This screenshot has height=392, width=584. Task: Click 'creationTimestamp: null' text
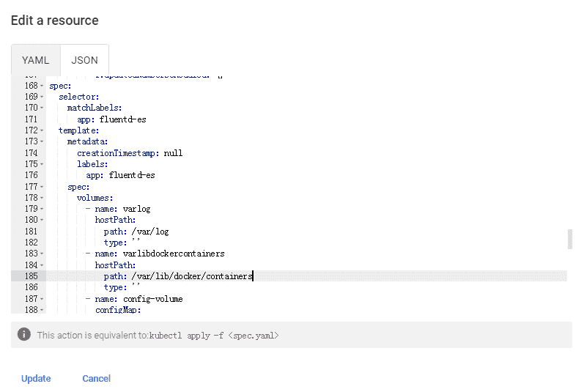[130, 153]
